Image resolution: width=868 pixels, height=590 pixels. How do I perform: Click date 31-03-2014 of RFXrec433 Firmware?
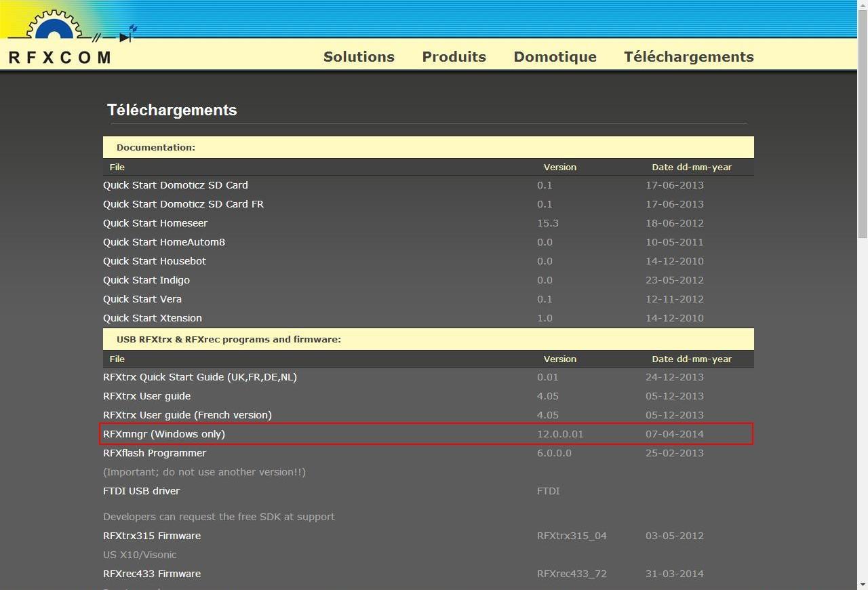point(675,574)
